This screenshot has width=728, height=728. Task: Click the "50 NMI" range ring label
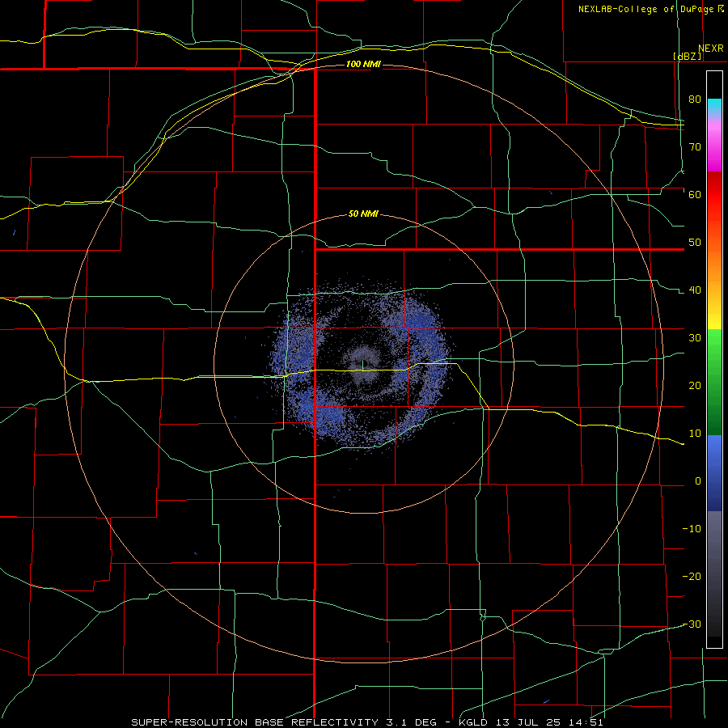(x=363, y=214)
